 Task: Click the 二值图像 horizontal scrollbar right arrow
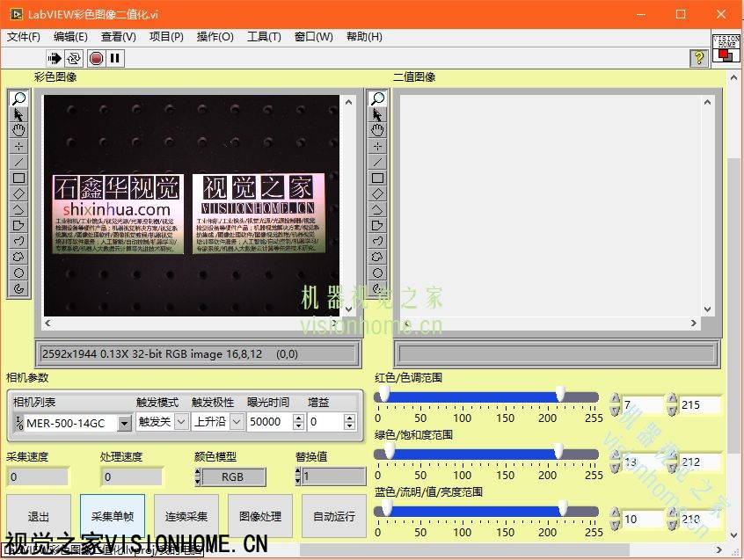(694, 323)
